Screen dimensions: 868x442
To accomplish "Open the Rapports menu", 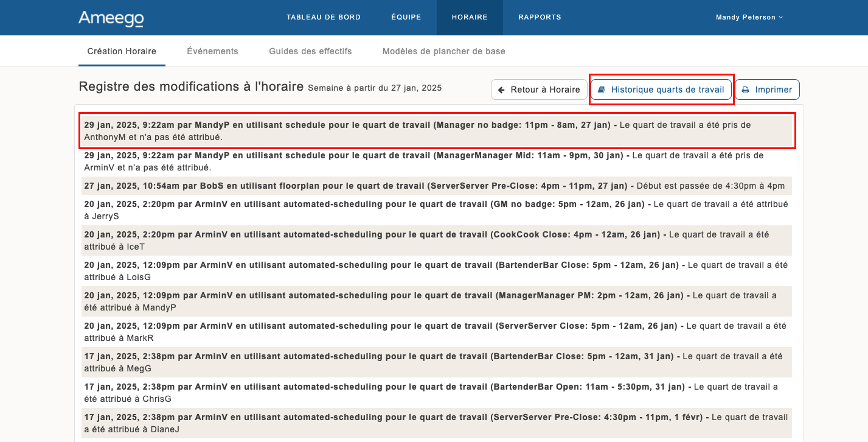I will 540,18.
